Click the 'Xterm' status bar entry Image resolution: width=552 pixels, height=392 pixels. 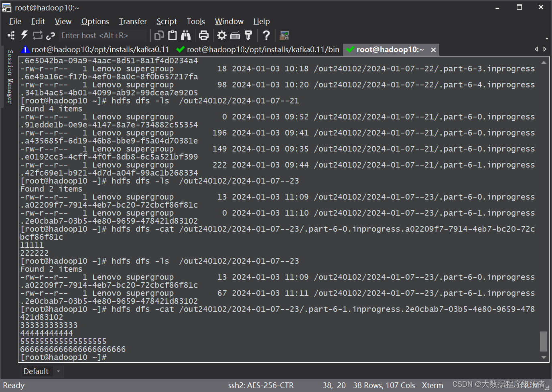point(432,385)
